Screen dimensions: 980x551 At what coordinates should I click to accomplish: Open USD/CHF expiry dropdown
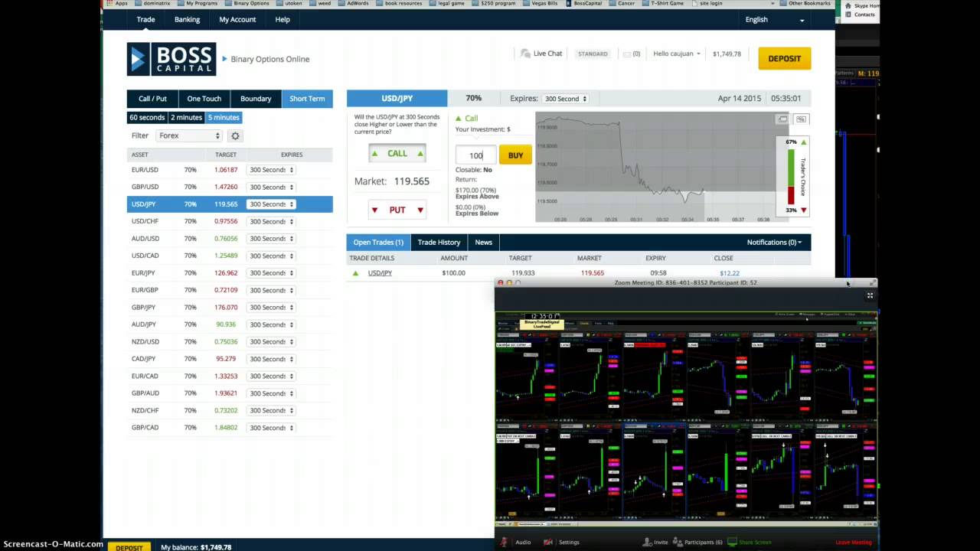coord(270,221)
